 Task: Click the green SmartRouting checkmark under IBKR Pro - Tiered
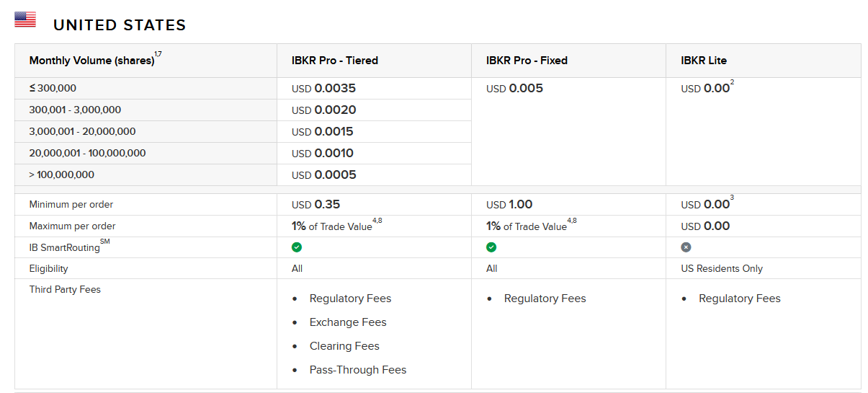tap(297, 247)
